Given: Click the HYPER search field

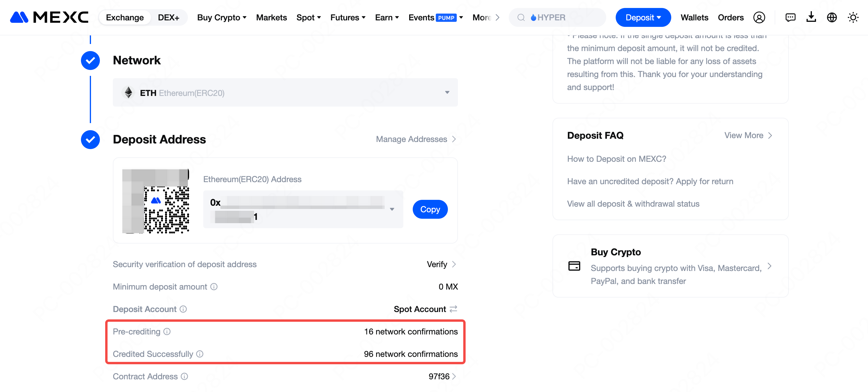Looking at the screenshot, I should tap(558, 17).
